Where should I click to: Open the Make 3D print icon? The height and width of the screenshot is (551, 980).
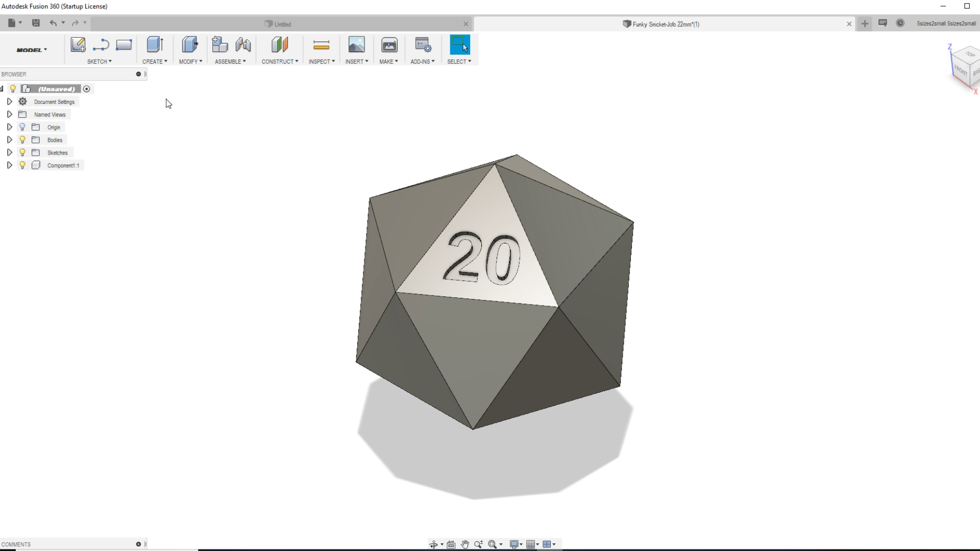point(389,45)
